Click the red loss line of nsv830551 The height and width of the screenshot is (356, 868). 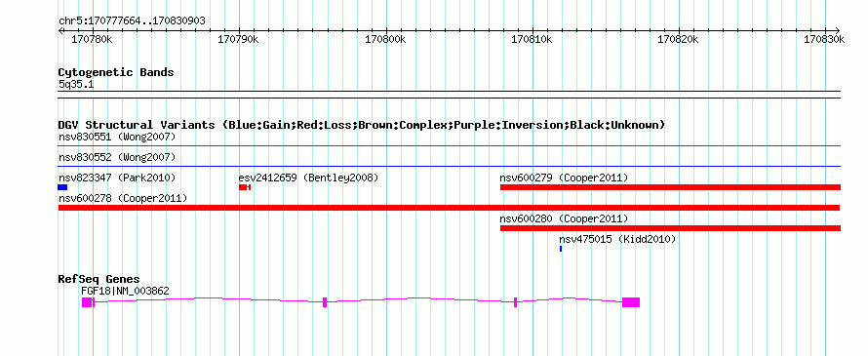click(x=449, y=146)
